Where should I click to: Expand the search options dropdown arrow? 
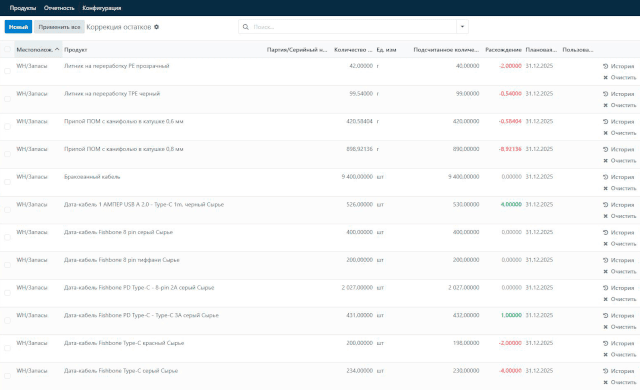(462, 27)
